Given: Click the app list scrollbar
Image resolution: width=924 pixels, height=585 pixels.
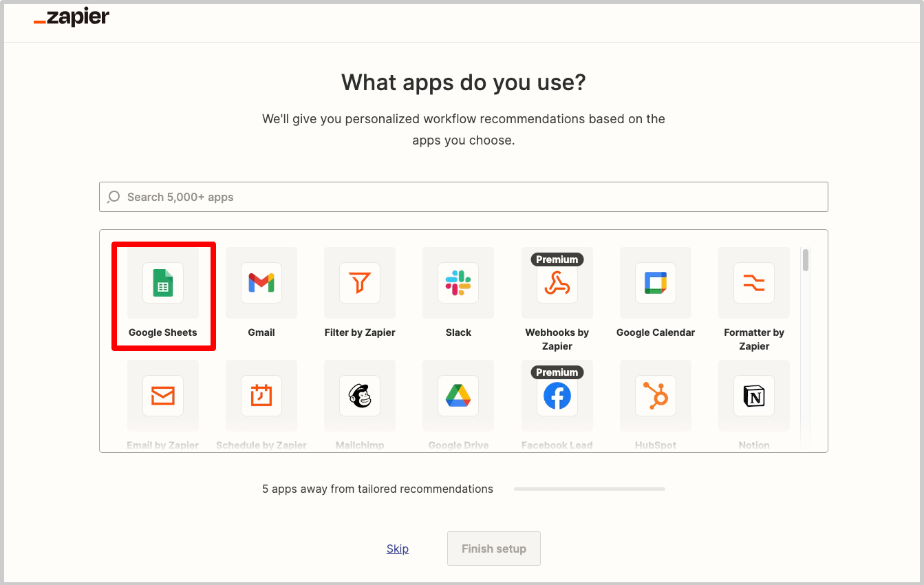Looking at the screenshot, I should point(806,261).
